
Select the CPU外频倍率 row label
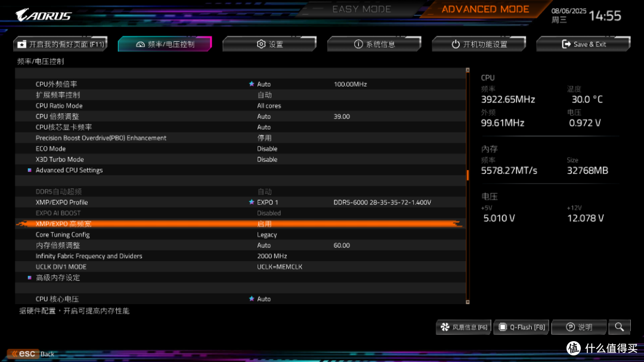coord(56,84)
